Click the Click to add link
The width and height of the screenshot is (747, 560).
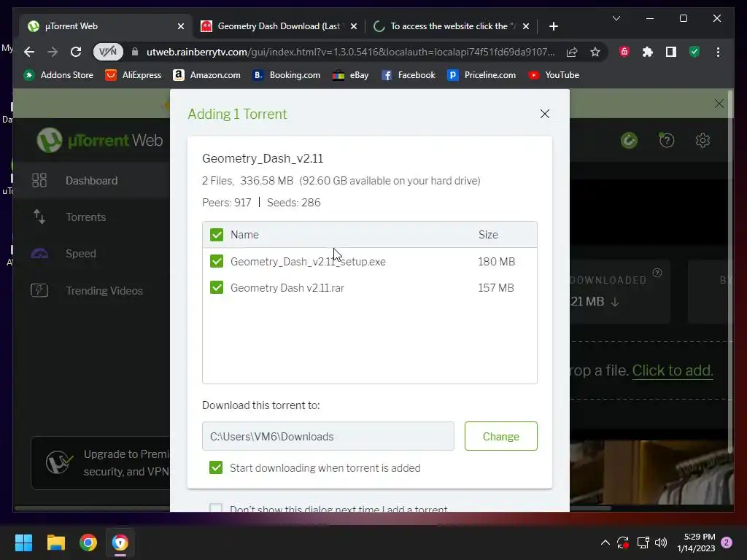pyautogui.click(x=672, y=370)
